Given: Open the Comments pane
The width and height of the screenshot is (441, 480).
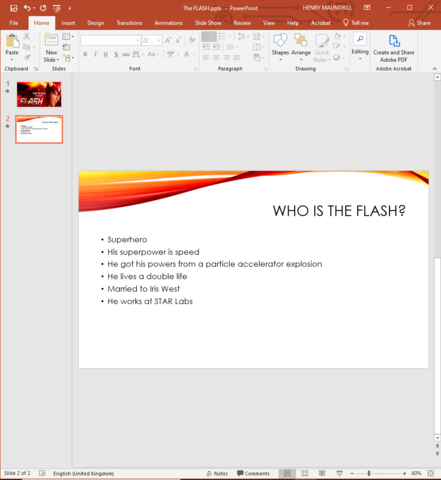Looking at the screenshot, I should [x=253, y=473].
